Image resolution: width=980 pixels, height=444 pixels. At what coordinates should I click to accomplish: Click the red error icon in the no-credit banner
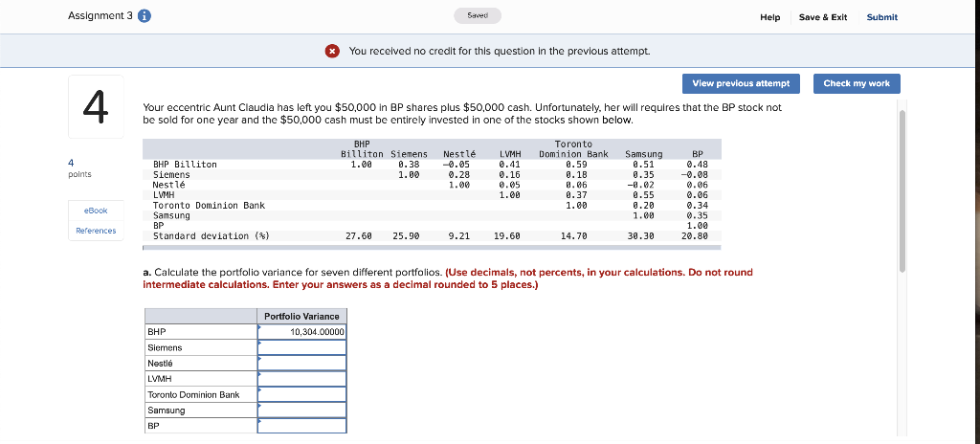(332, 52)
